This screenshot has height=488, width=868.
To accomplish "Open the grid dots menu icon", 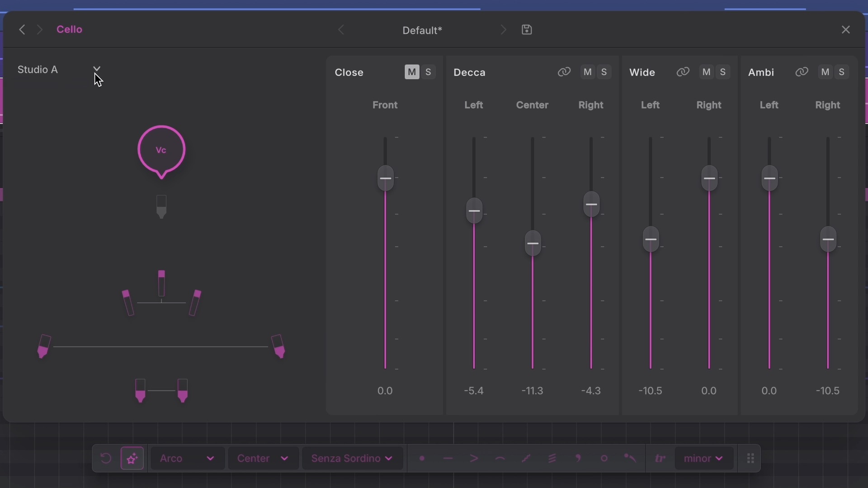I will 750,459.
